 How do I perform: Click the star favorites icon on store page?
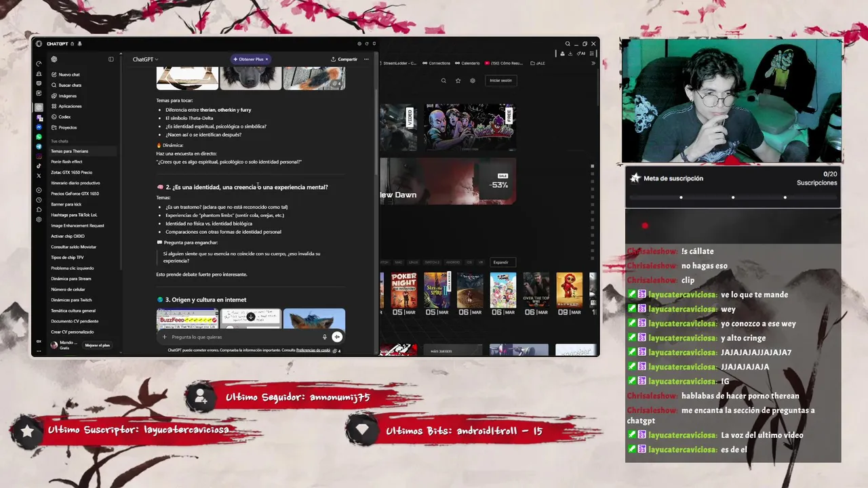458,81
